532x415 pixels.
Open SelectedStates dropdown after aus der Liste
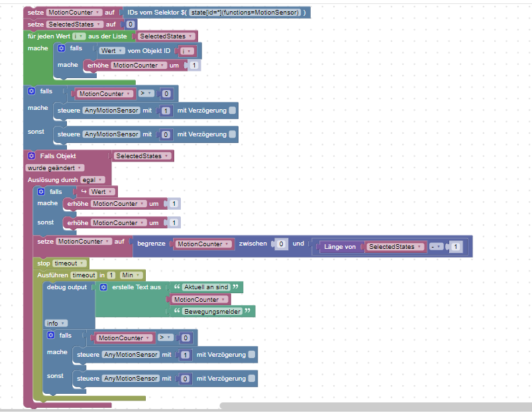point(166,36)
